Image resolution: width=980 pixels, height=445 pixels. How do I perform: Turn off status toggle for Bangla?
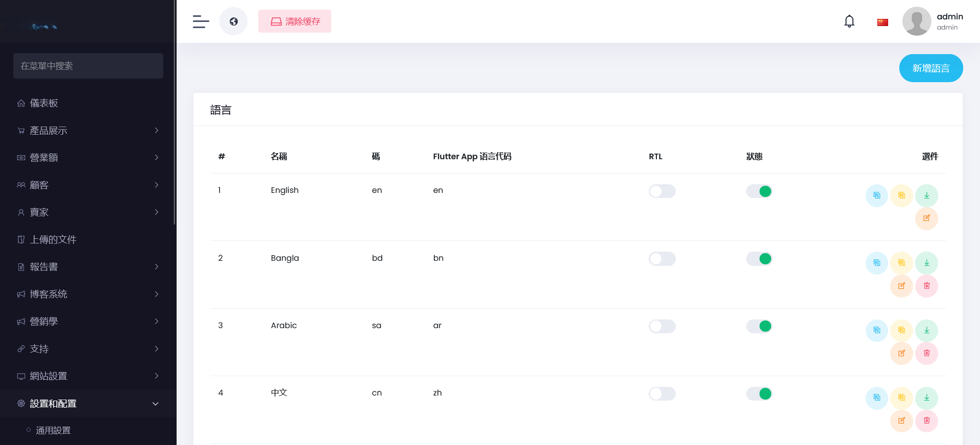point(759,259)
